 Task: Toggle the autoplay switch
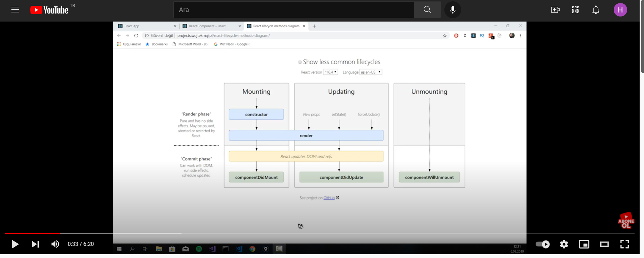pos(542,244)
